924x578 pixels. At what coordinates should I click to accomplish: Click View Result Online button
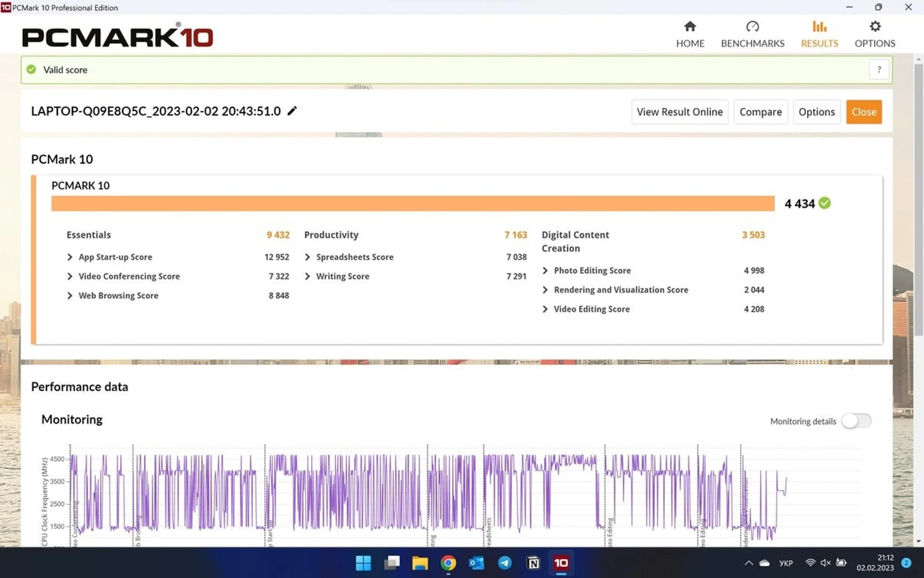(680, 112)
